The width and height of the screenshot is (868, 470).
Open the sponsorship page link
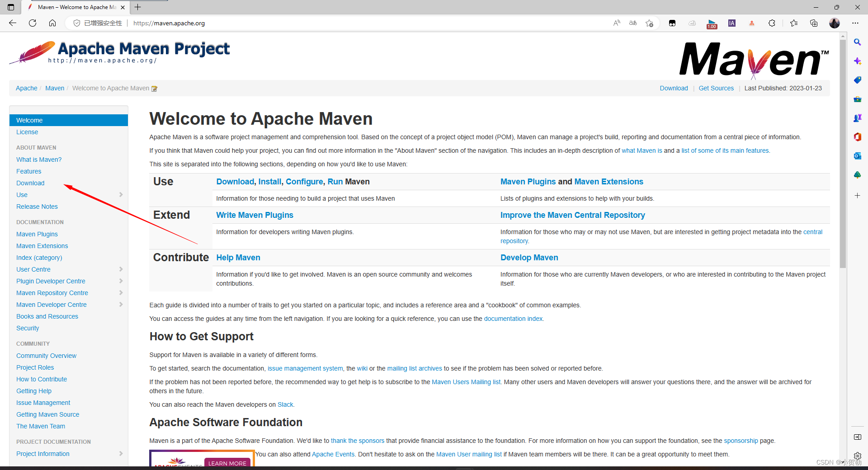coord(741,441)
